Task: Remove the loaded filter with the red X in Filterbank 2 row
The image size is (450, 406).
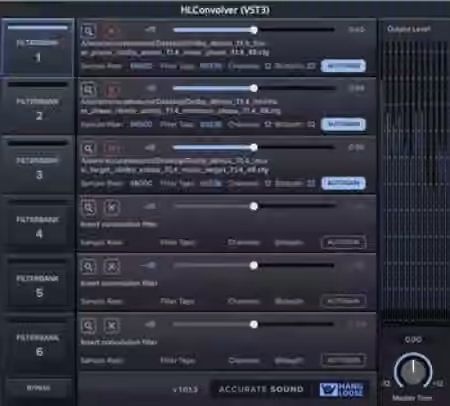Action: [111, 90]
